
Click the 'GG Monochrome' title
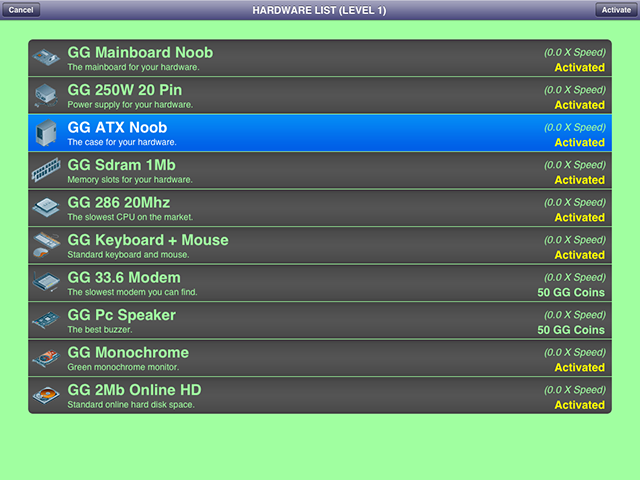[128, 353]
